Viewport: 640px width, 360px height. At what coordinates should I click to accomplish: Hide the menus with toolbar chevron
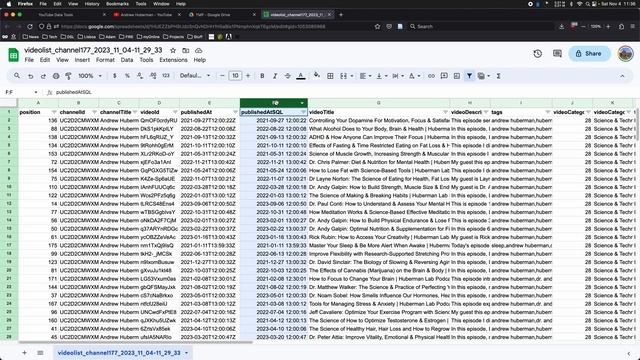[622, 76]
